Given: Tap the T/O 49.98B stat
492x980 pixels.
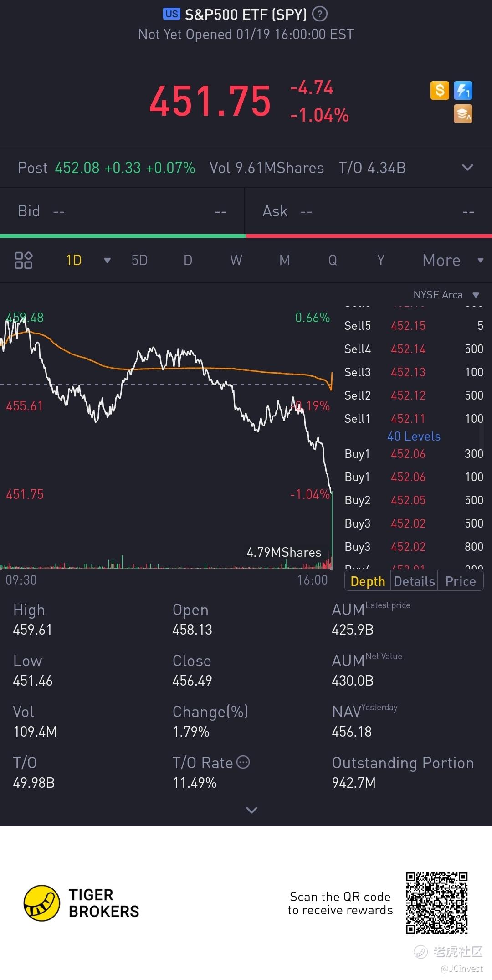Looking at the screenshot, I should coord(34,773).
